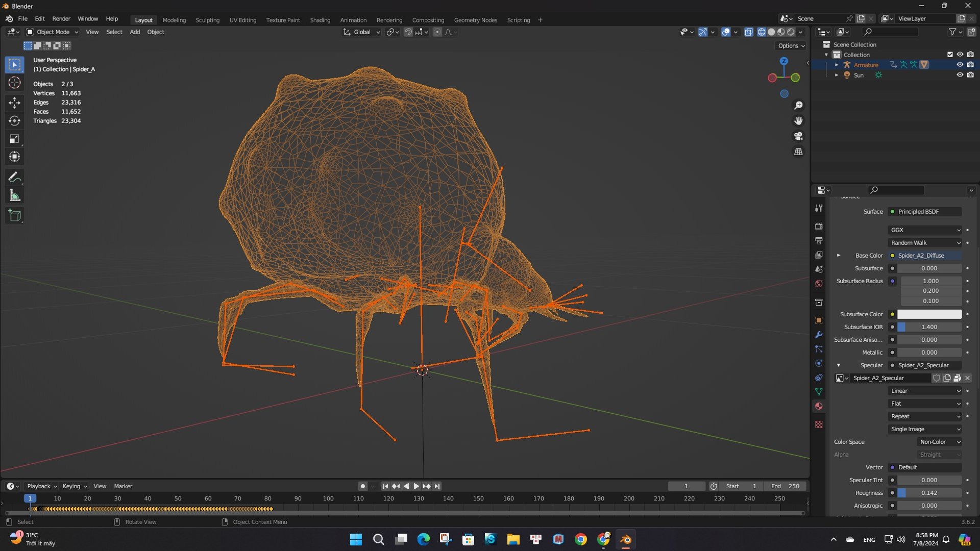Play the animation
Image resolution: width=980 pixels, height=551 pixels.
(416, 486)
